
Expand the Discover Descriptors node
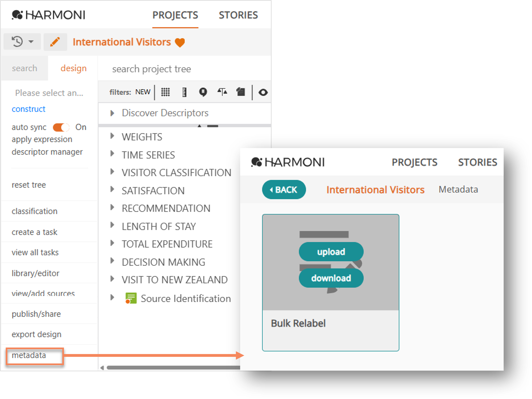112,113
